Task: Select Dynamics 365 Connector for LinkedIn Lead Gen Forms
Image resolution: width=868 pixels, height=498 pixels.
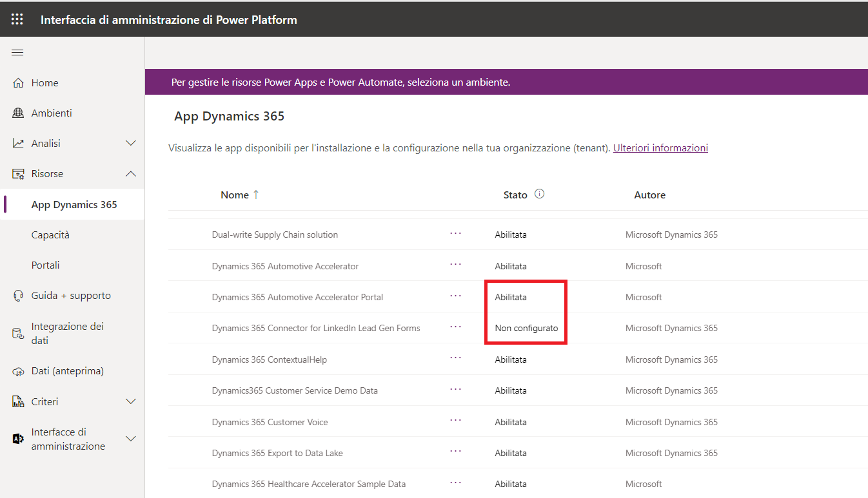Action: [x=316, y=328]
